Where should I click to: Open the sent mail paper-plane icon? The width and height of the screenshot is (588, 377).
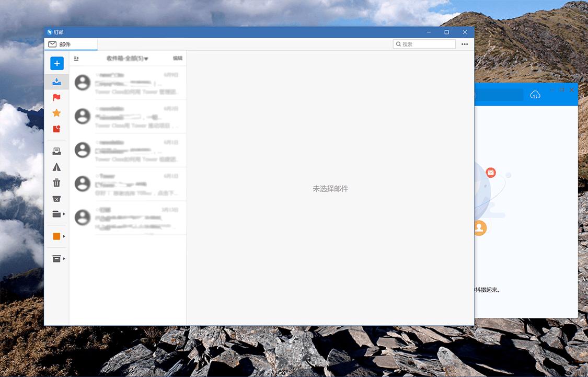57,167
